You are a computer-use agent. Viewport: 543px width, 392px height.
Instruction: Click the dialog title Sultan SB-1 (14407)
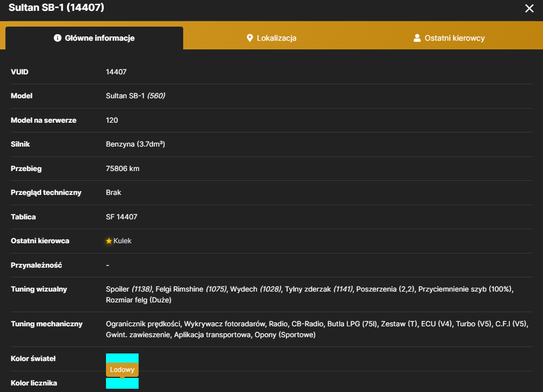pos(57,8)
